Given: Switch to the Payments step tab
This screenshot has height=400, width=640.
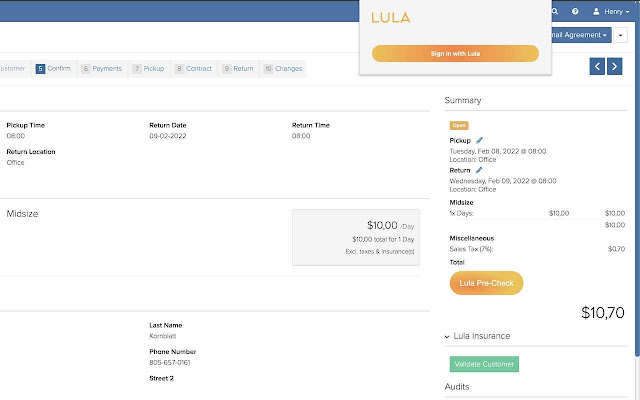Looking at the screenshot, I should [102, 69].
